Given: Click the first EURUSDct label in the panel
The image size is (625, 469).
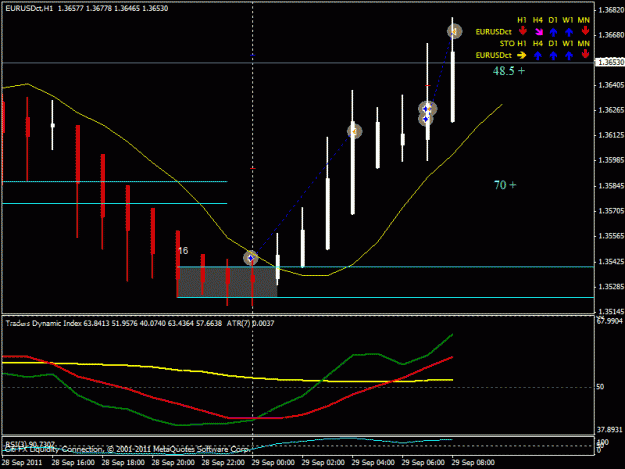Looking at the screenshot, I should (493, 32).
